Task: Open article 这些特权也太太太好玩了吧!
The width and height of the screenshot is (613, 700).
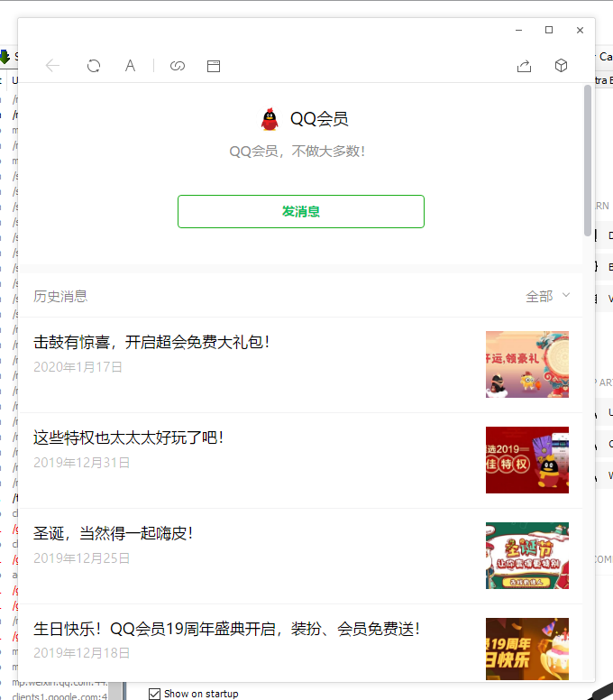Action: pyautogui.click(x=129, y=437)
